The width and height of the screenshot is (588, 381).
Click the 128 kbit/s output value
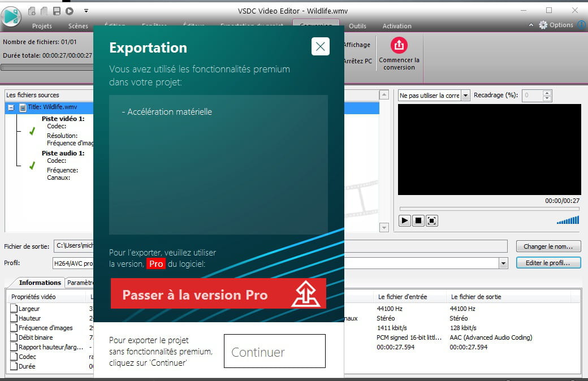pyautogui.click(x=463, y=328)
